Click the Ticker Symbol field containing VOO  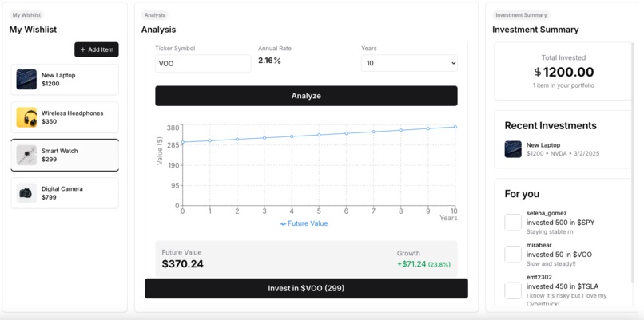click(x=203, y=64)
